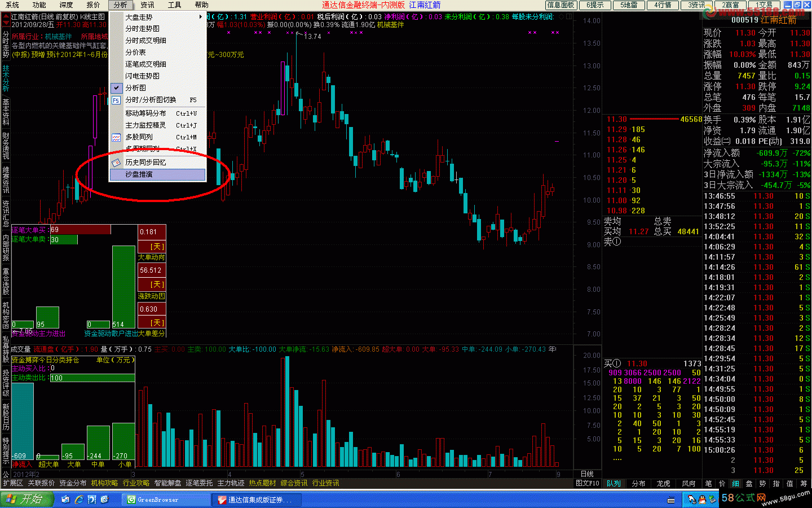Screen dimensions: 812x508
Task: Select 分时成交明细 menu entry
Action: coord(158,41)
